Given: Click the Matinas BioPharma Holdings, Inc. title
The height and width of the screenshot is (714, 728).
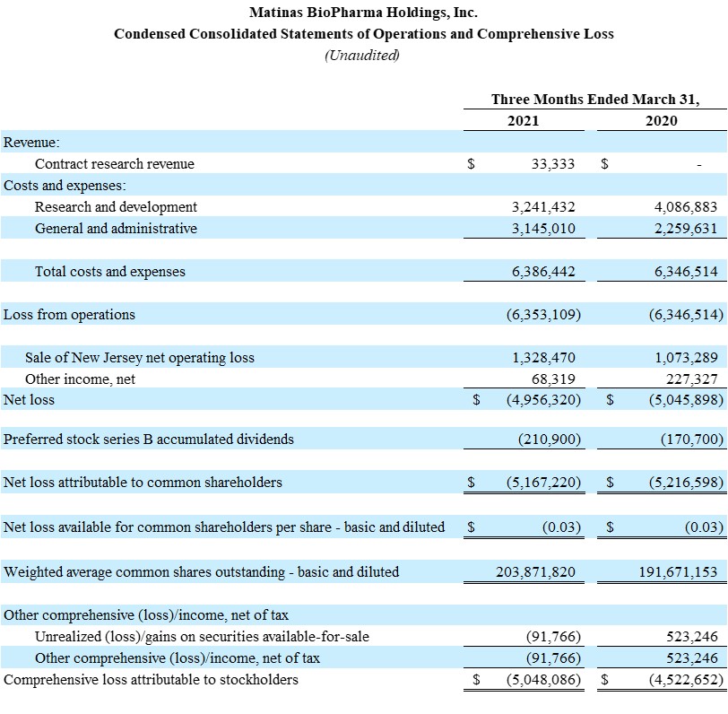Looking at the screenshot, I should pyautogui.click(x=363, y=13).
